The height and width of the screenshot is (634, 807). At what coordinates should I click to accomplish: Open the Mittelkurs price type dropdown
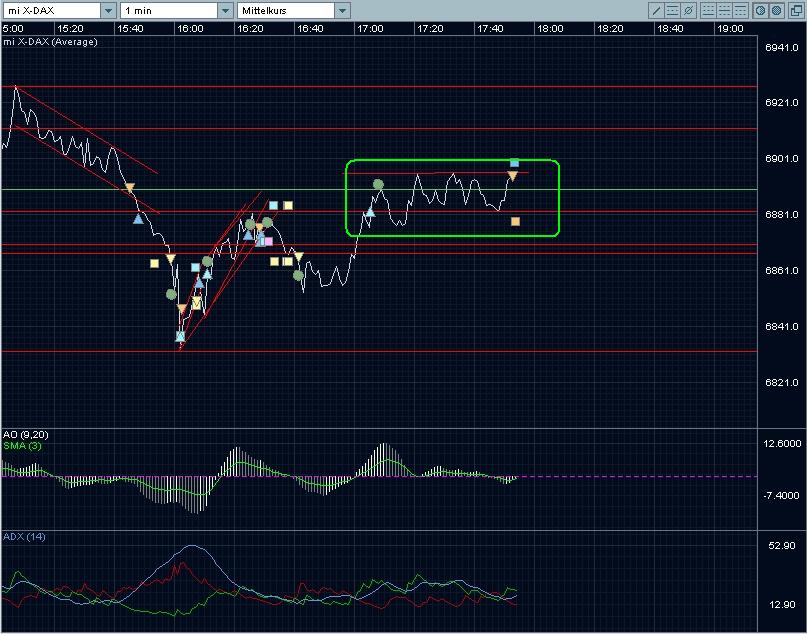[x=342, y=10]
